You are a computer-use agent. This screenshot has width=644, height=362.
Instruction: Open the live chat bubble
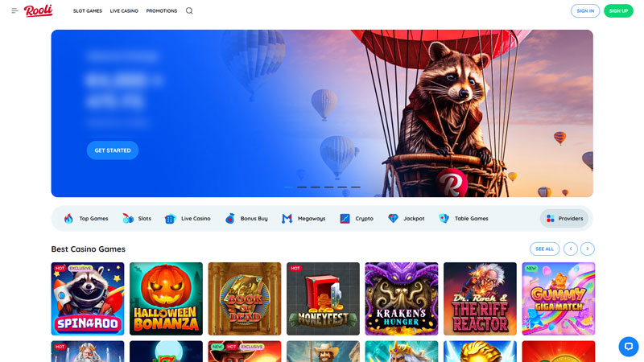[x=629, y=347]
